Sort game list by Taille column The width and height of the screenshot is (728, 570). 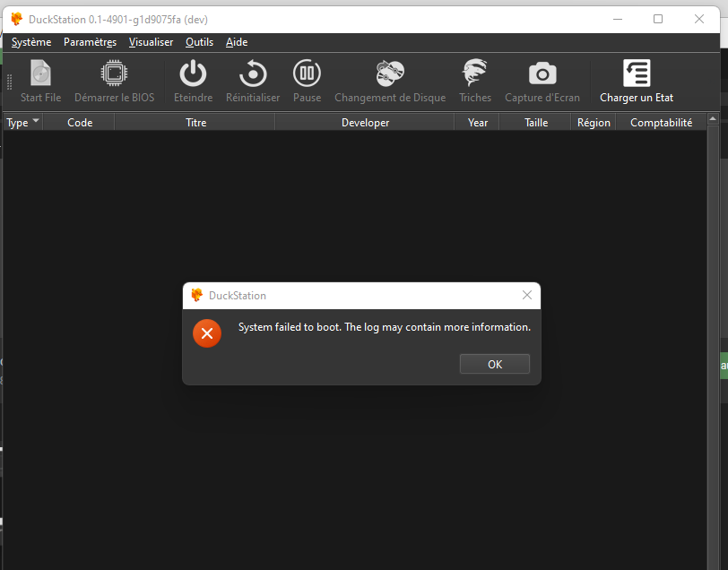[x=536, y=123]
